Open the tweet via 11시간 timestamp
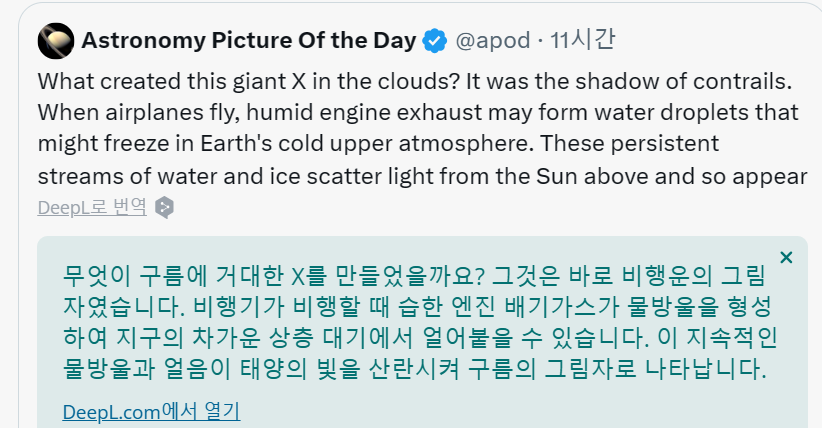 point(582,40)
